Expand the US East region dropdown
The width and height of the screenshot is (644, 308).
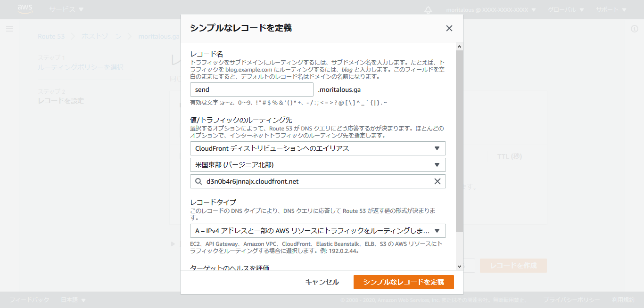coord(318,165)
